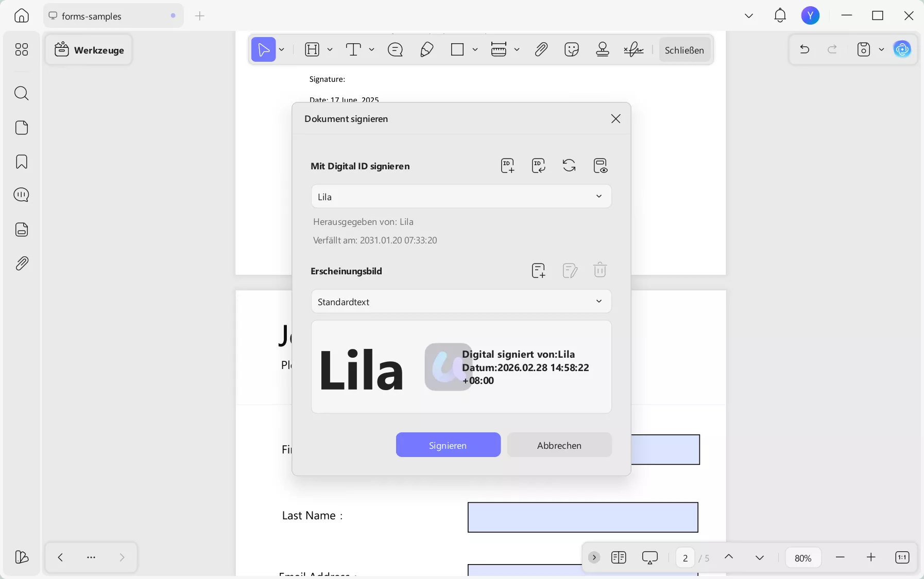
Task: Add a new Digital ID
Action: tap(507, 166)
